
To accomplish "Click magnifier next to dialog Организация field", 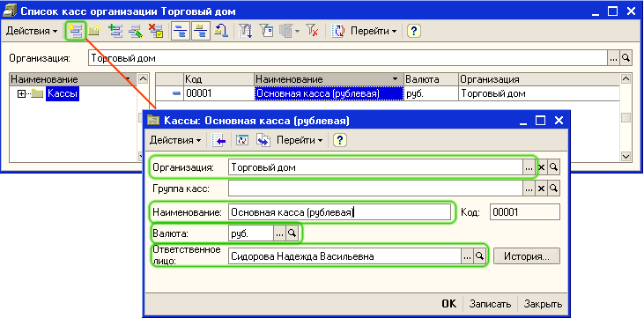I will coord(553,167).
